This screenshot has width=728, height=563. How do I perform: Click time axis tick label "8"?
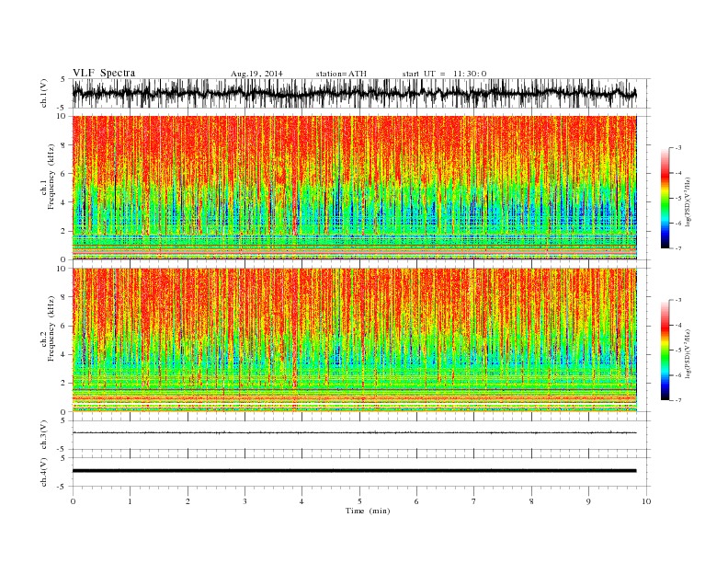tap(531, 501)
